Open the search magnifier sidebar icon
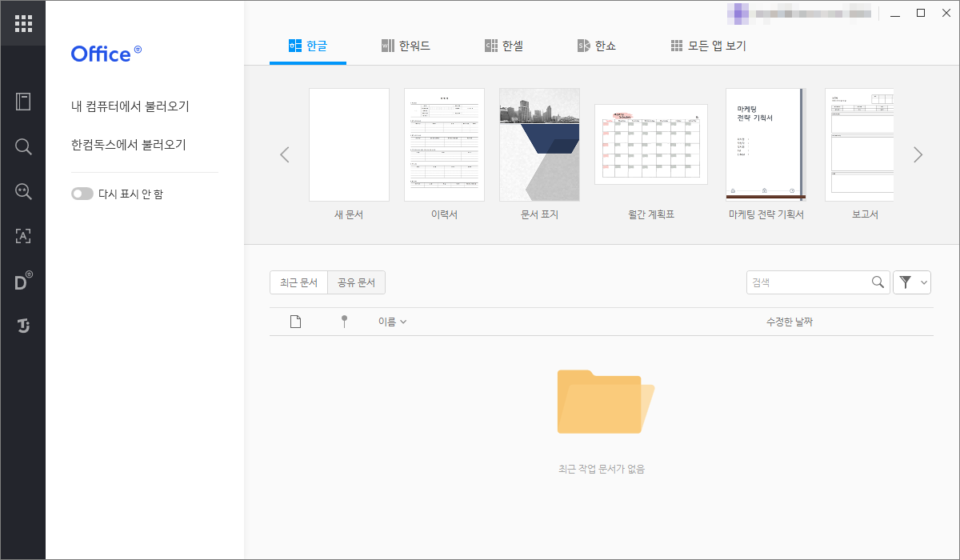The image size is (960, 560). pos(23,146)
